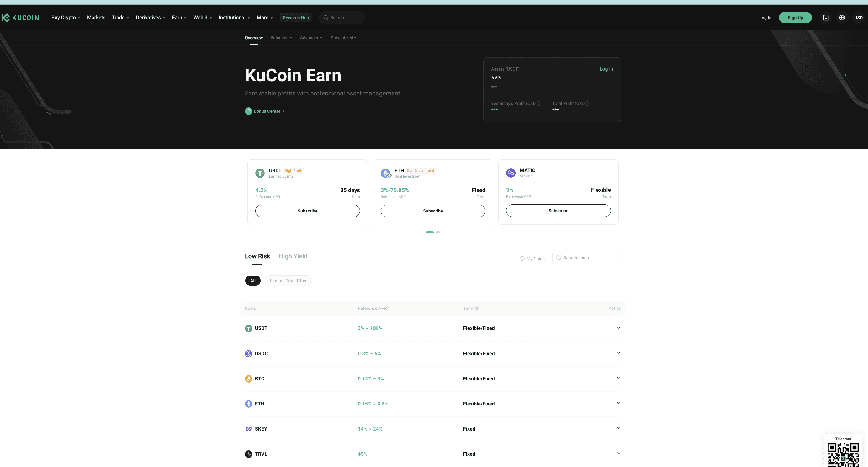
Task: Click the app download icon
Action: point(826,18)
